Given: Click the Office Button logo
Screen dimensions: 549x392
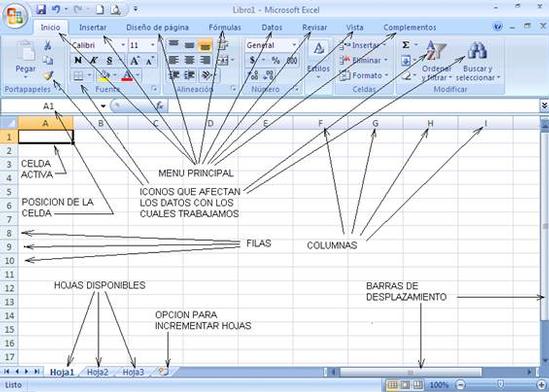Looking at the screenshot, I should pyautogui.click(x=15, y=16).
